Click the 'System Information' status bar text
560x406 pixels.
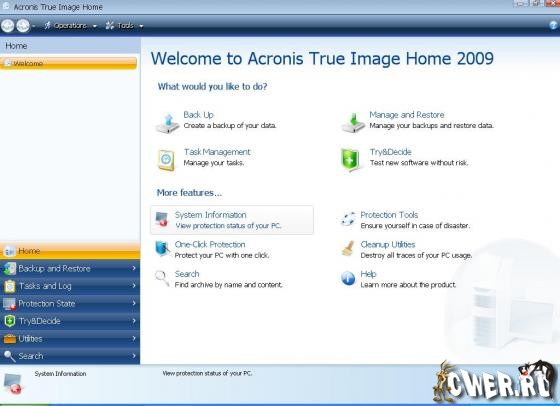click(x=60, y=374)
